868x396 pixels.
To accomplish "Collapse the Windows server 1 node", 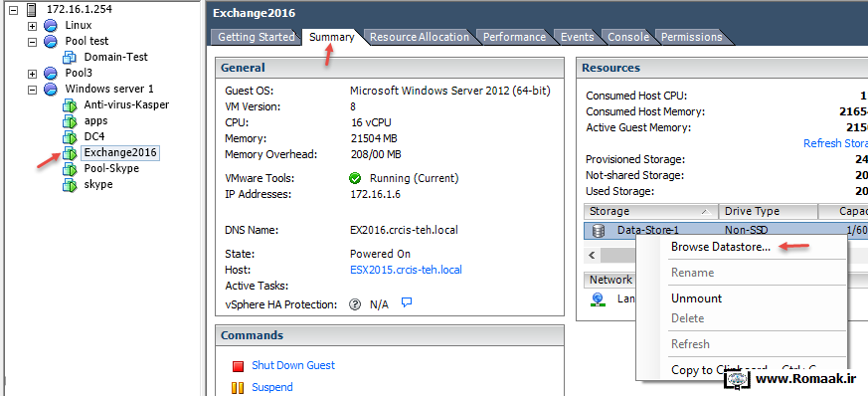I will coord(33,90).
